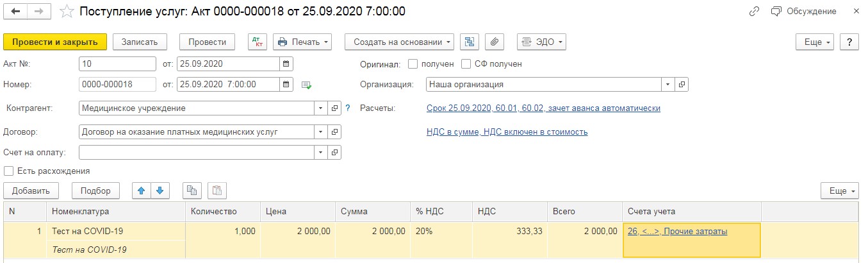The height and width of the screenshot is (263, 868).
Task: Click the paperclip attachments icon
Action: click(x=494, y=42)
